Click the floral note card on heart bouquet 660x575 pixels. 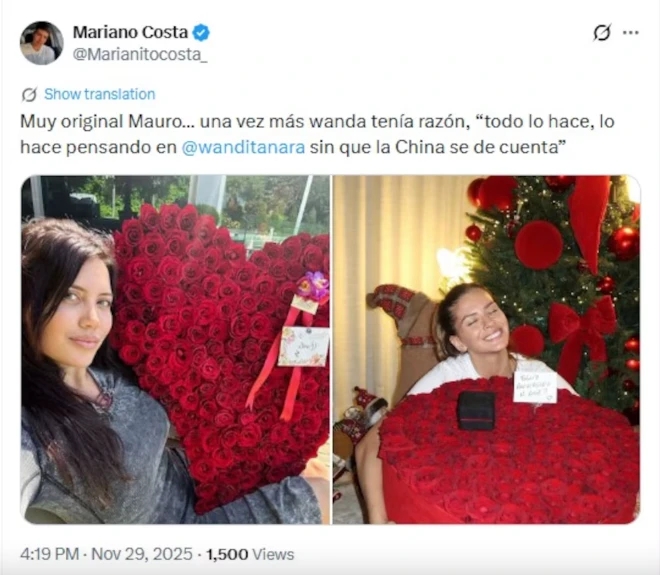pos(304,346)
